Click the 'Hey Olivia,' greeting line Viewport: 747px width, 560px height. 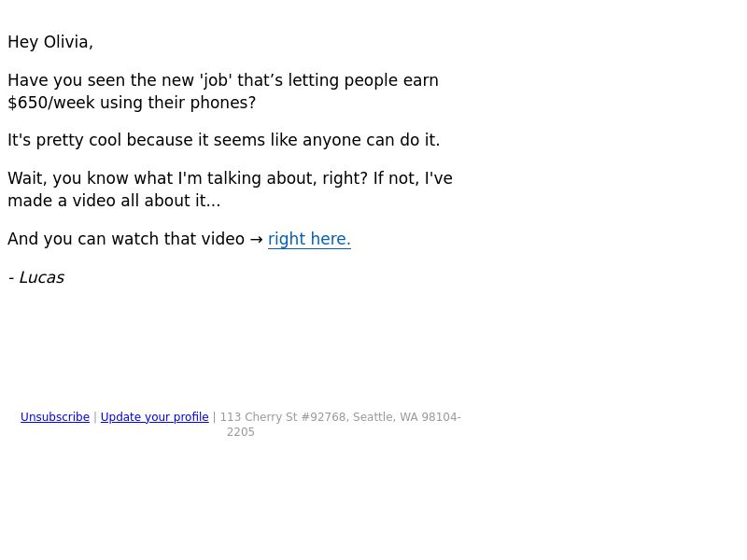(50, 42)
